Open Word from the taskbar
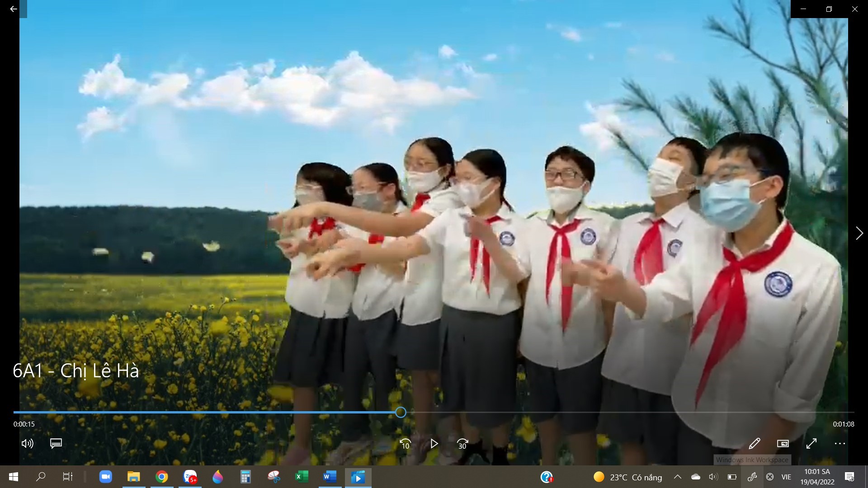Viewport: 868px width, 488px height. tap(330, 477)
